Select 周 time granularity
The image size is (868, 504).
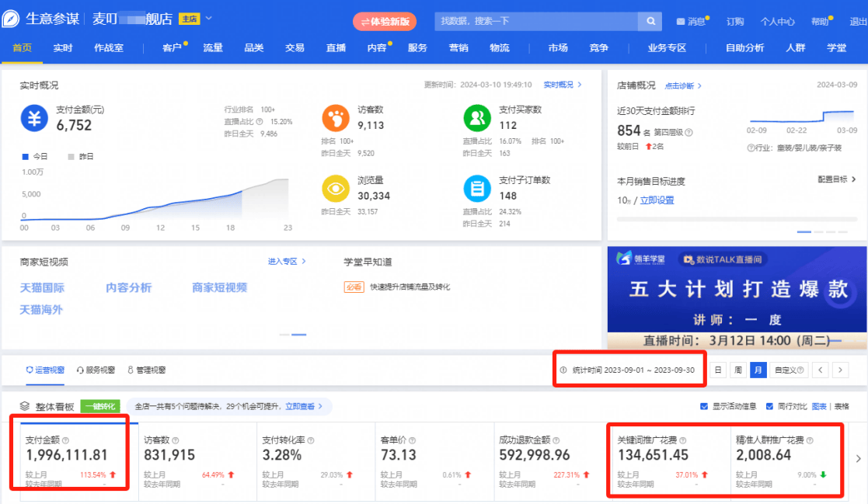pyautogui.click(x=738, y=370)
